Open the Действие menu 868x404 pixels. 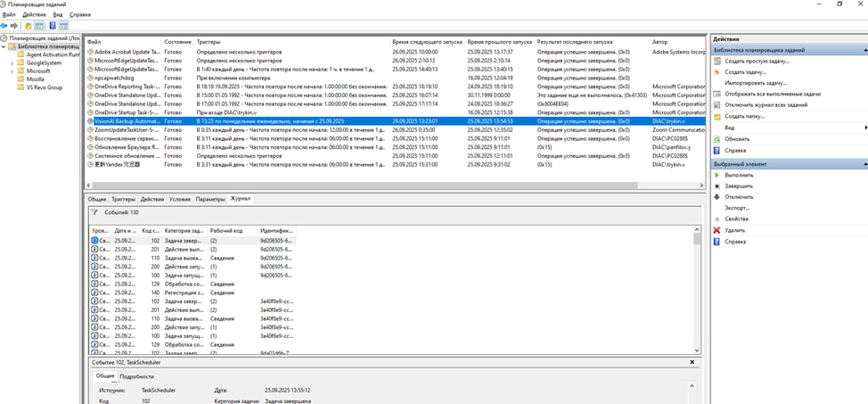[34, 15]
